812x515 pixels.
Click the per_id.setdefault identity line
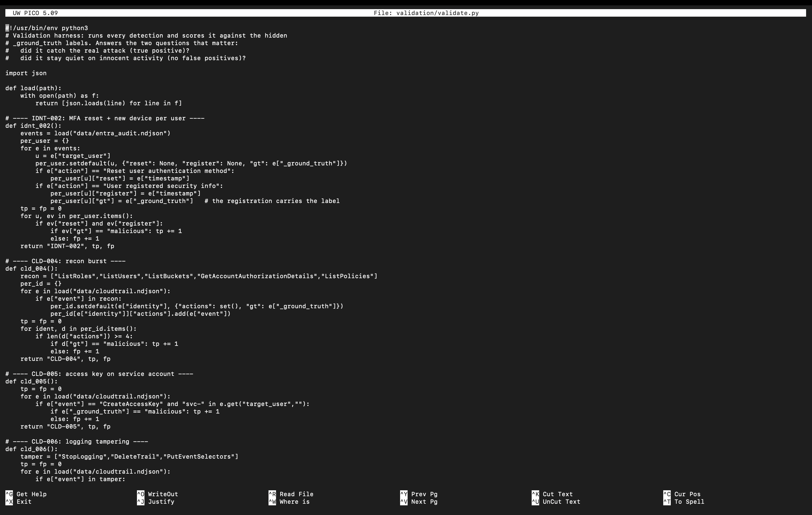click(x=197, y=306)
